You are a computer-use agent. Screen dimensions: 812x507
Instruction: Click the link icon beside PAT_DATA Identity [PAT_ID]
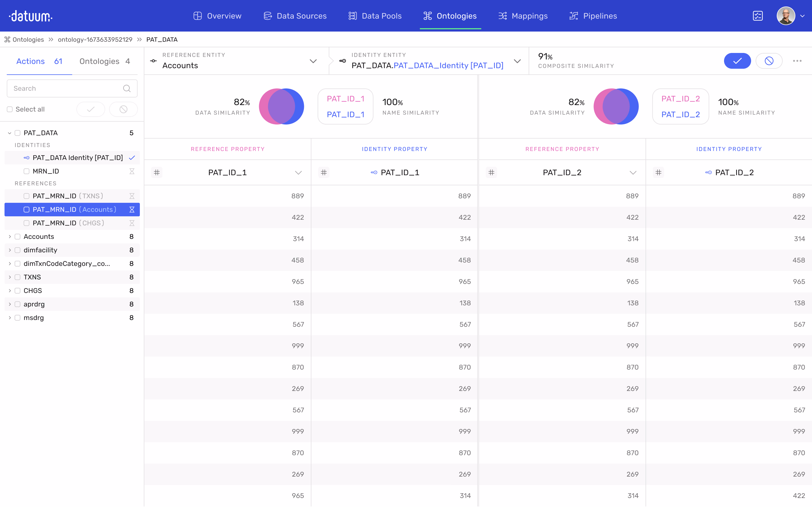pos(26,158)
